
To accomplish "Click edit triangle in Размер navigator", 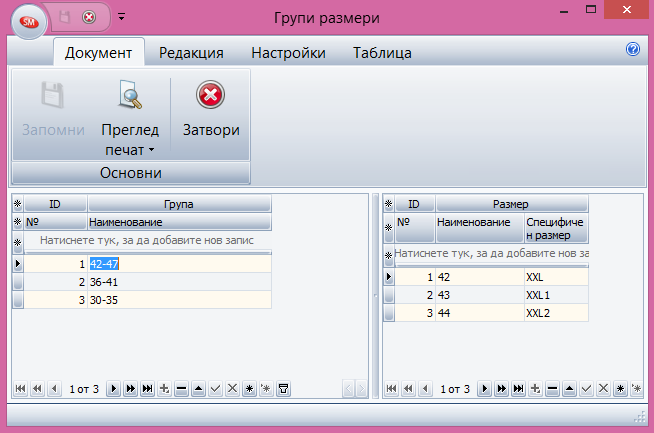I will [569, 389].
